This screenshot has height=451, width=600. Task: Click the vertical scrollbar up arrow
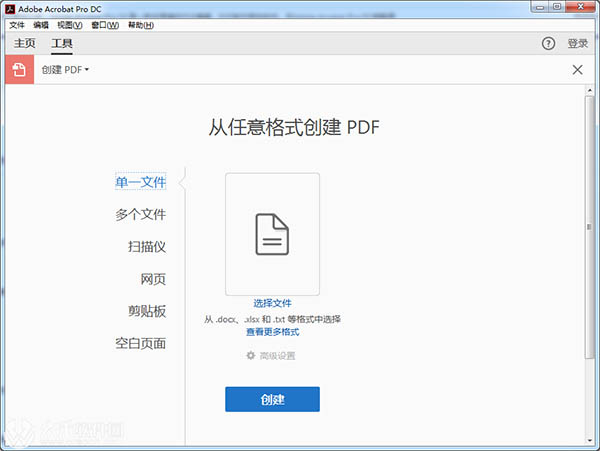point(590,91)
